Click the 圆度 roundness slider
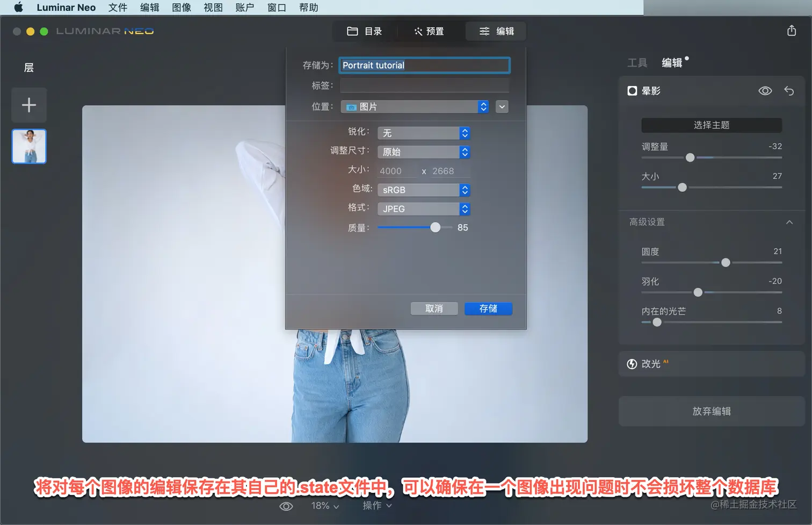The width and height of the screenshot is (812, 525). point(712,262)
